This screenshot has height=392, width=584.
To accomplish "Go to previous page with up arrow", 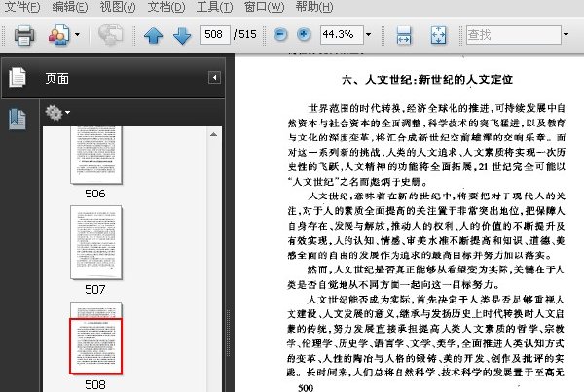I will (x=153, y=35).
